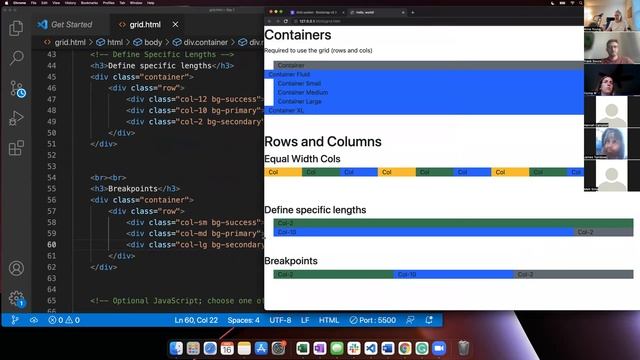Change language mode HTML

click(329, 320)
